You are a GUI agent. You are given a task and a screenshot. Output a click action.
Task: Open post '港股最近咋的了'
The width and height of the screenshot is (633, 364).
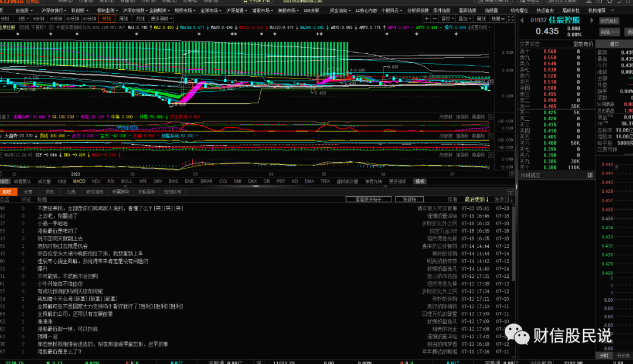click(57, 231)
